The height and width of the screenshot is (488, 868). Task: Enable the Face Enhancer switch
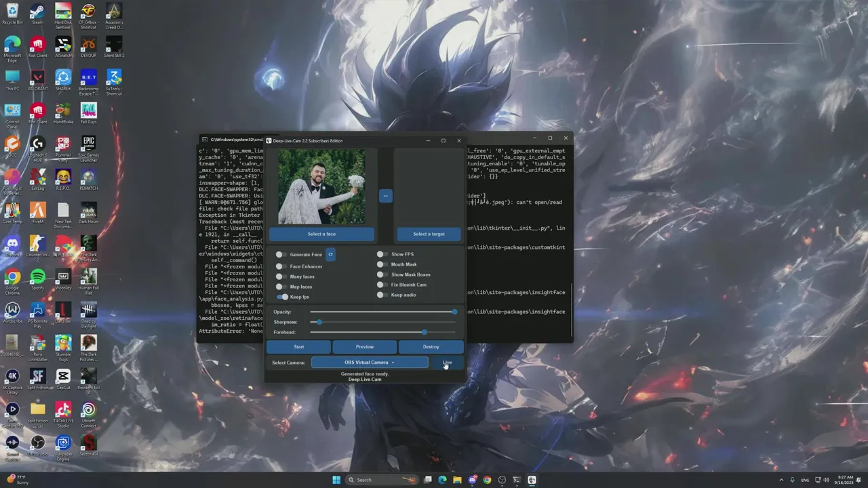click(280, 266)
